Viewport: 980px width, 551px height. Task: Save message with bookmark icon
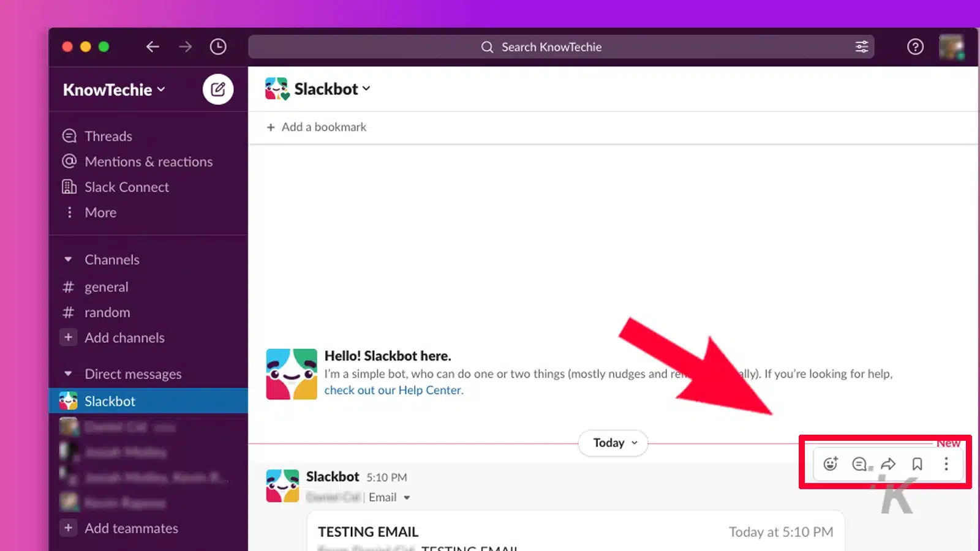[917, 464]
